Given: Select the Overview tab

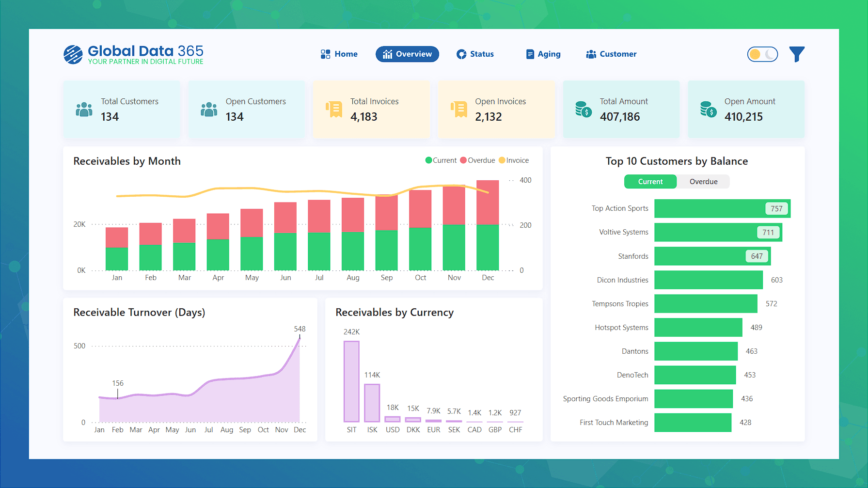Looking at the screenshot, I should (x=407, y=54).
